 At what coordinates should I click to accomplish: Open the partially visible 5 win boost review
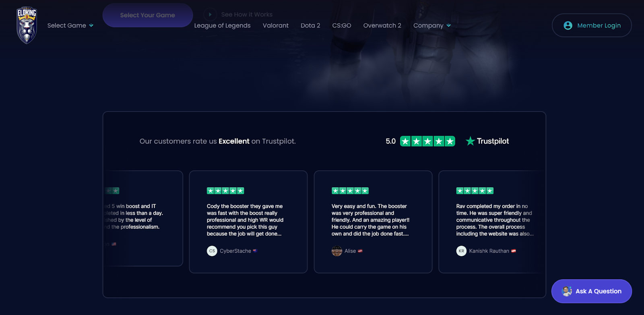(x=143, y=218)
